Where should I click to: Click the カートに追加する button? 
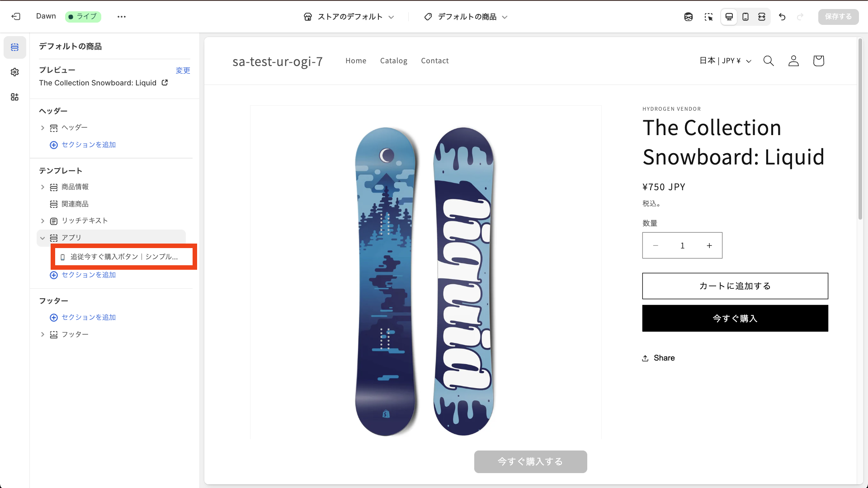click(735, 286)
